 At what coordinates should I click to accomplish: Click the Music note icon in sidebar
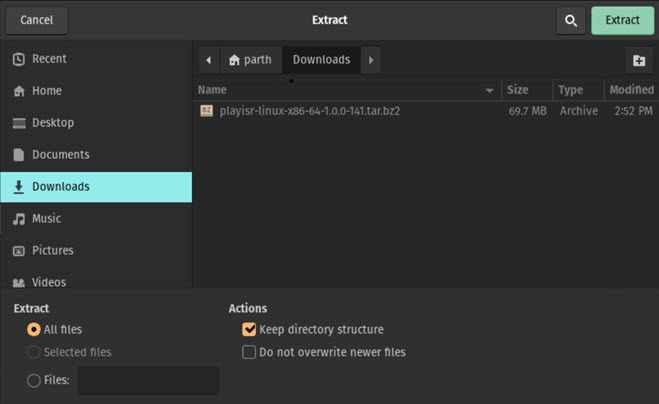tap(18, 219)
